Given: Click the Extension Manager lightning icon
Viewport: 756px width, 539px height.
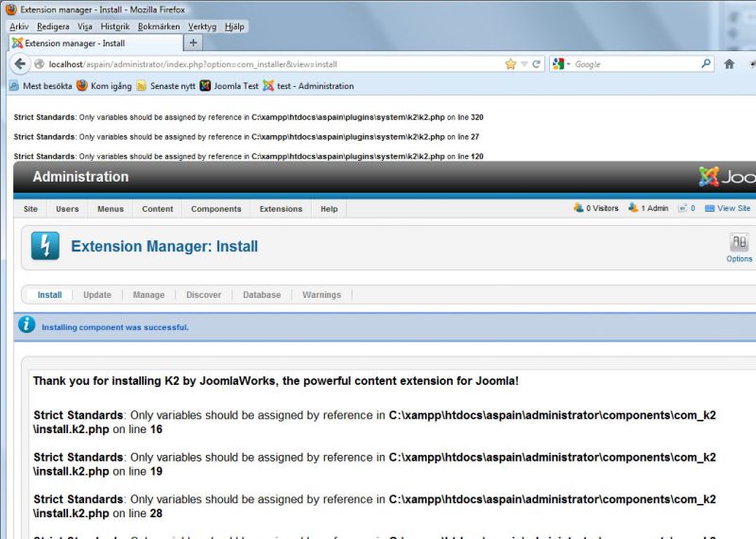Looking at the screenshot, I should (x=45, y=246).
